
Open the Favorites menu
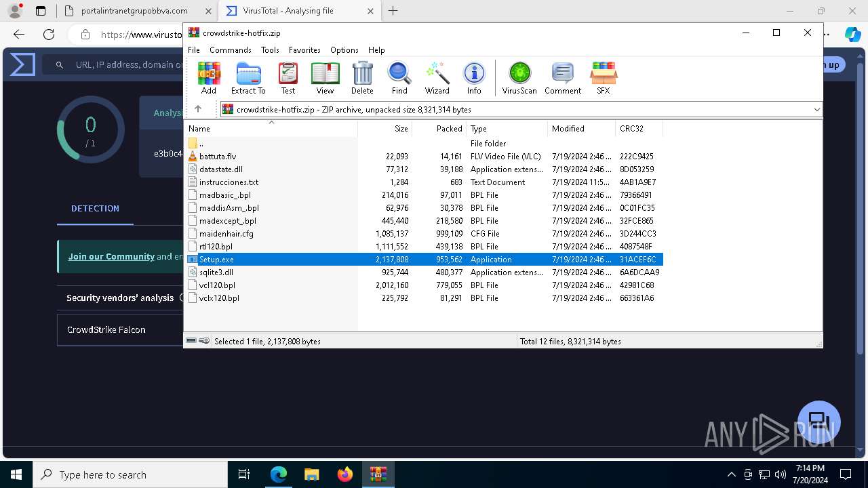click(304, 50)
